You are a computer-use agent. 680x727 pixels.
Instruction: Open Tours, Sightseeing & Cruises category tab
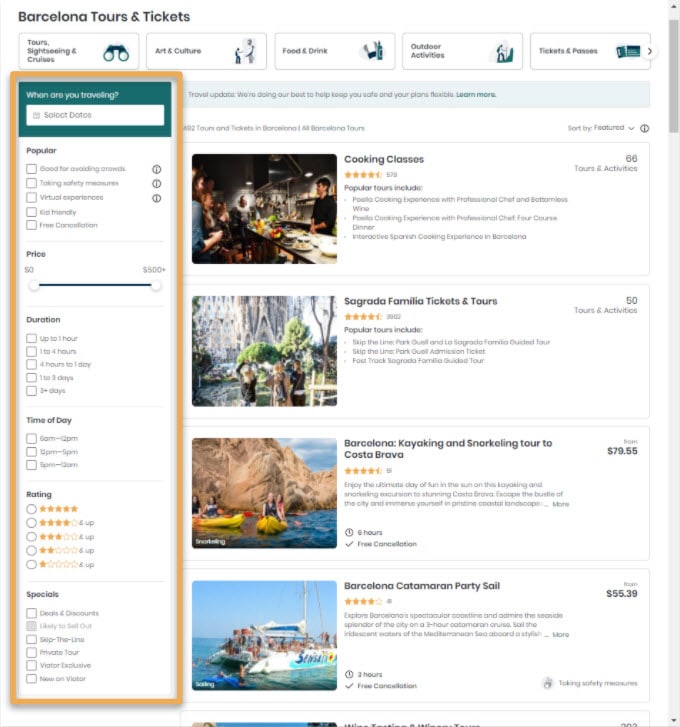79,51
